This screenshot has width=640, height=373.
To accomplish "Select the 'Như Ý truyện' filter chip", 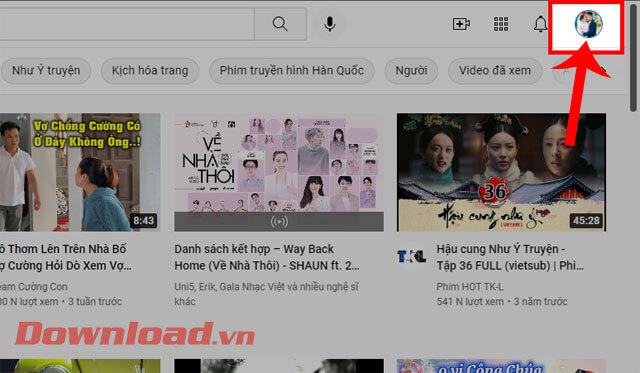I will tap(46, 71).
